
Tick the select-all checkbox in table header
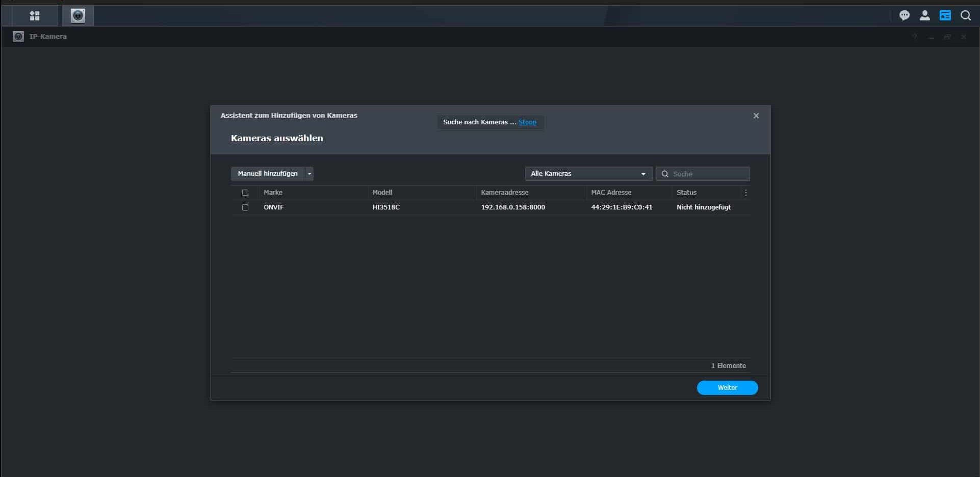point(245,193)
